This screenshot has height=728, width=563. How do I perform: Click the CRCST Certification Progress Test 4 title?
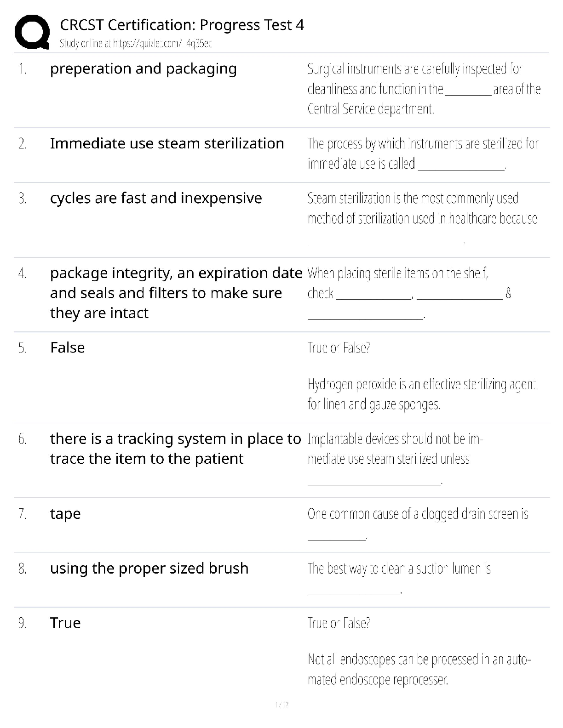coord(182,25)
